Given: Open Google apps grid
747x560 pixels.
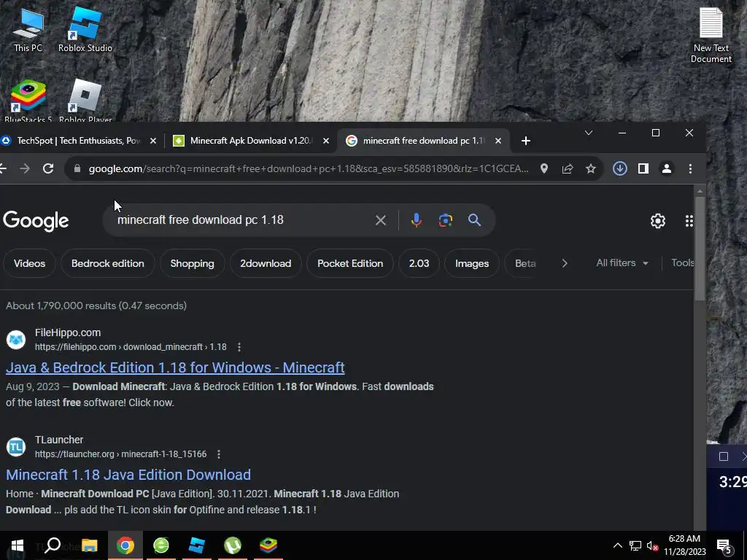Looking at the screenshot, I should click(x=689, y=220).
